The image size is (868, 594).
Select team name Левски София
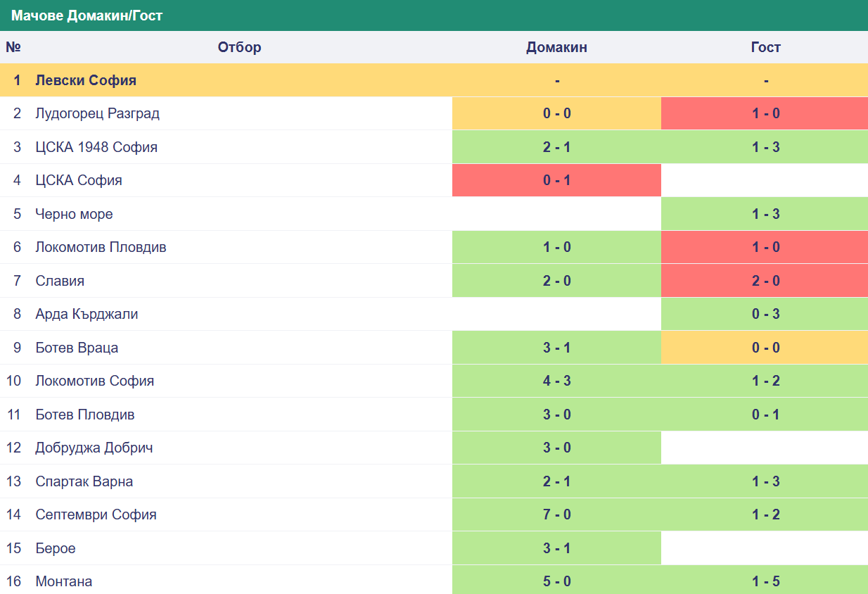pos(86,80)
